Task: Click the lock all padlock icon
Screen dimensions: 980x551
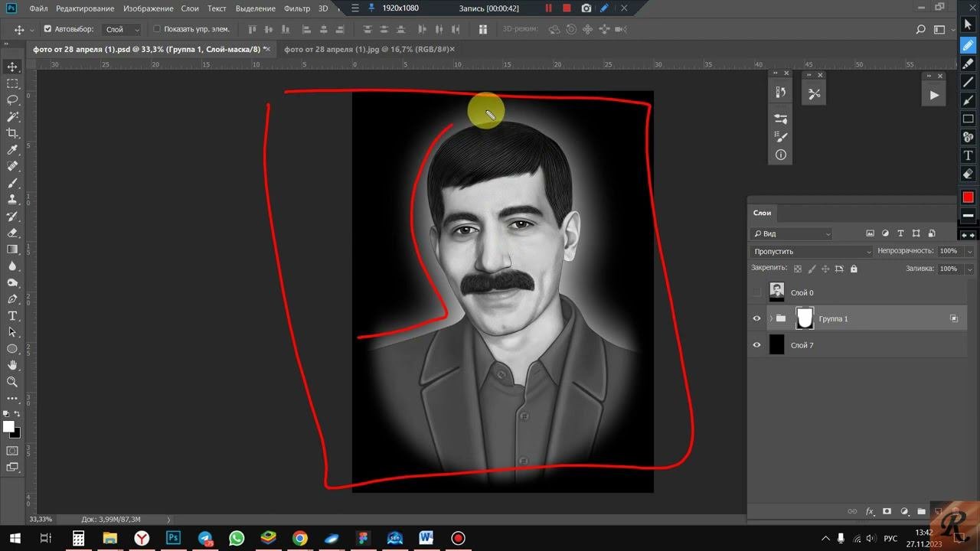Action: click(854, 269)
